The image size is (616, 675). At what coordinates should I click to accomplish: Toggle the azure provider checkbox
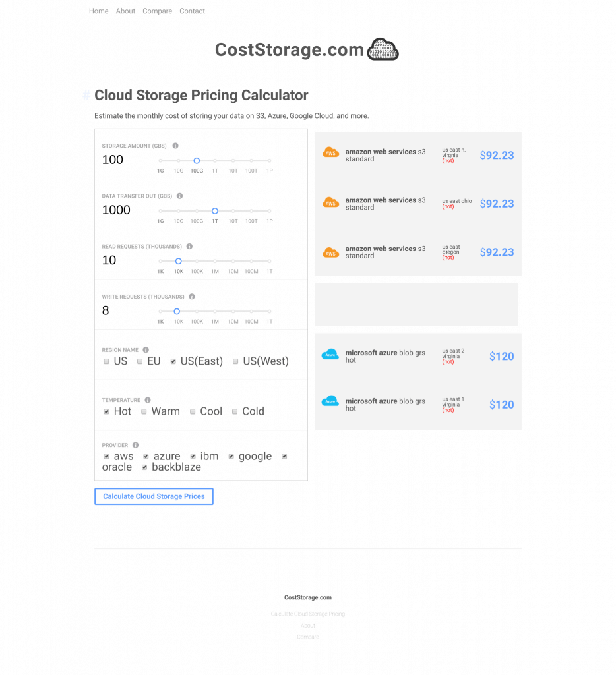[146, 457]
